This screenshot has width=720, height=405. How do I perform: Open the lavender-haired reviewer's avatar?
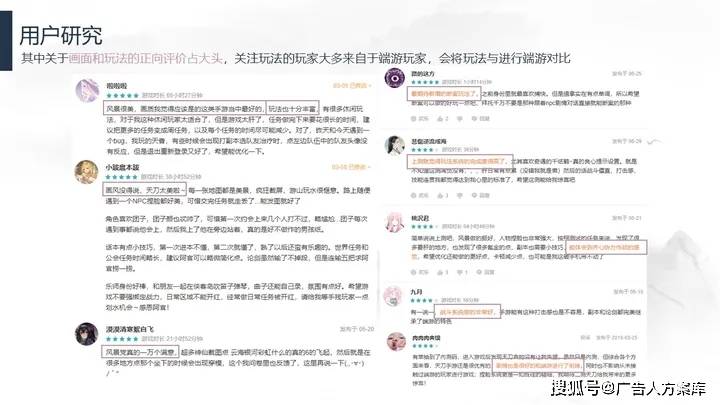(87, 90)
